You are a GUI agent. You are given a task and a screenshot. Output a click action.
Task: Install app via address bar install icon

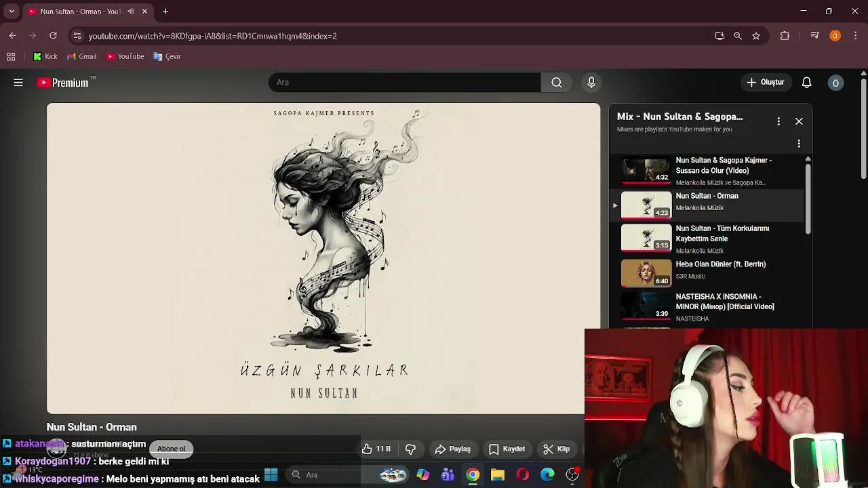click(719, 36)
